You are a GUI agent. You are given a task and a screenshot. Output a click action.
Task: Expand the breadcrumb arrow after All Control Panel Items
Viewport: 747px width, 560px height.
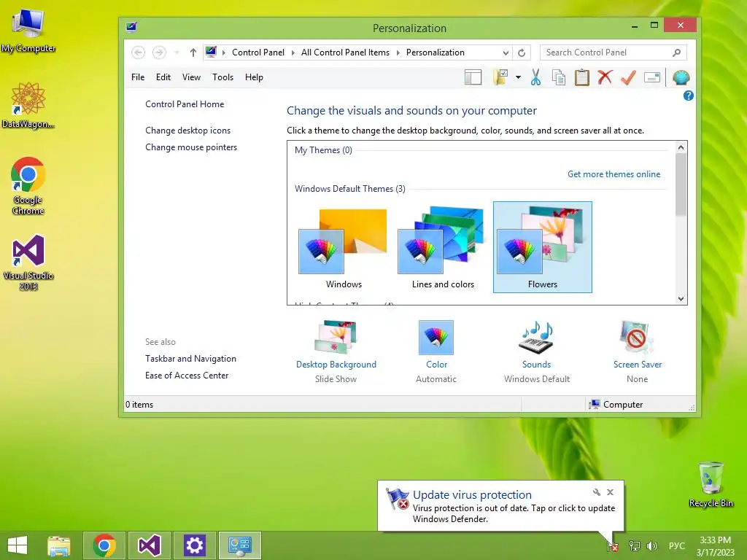tap(398, 52)
